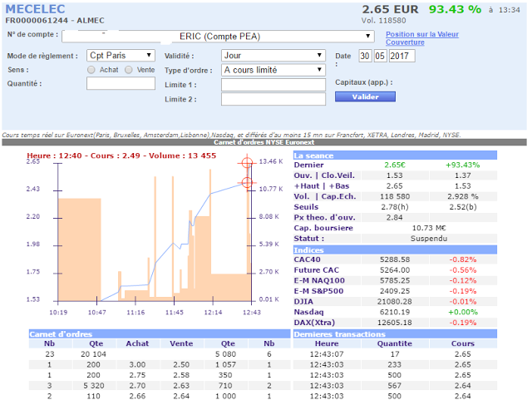
Task: Click the 93.43 % header variation
Action: (x=455, y=9)
